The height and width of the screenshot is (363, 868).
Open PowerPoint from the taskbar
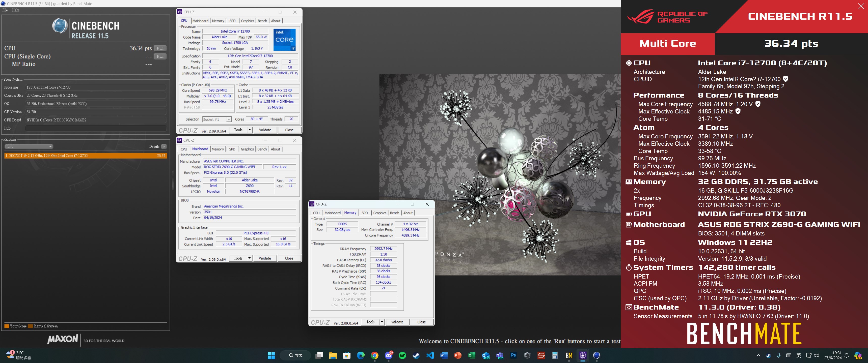point(457,356)
